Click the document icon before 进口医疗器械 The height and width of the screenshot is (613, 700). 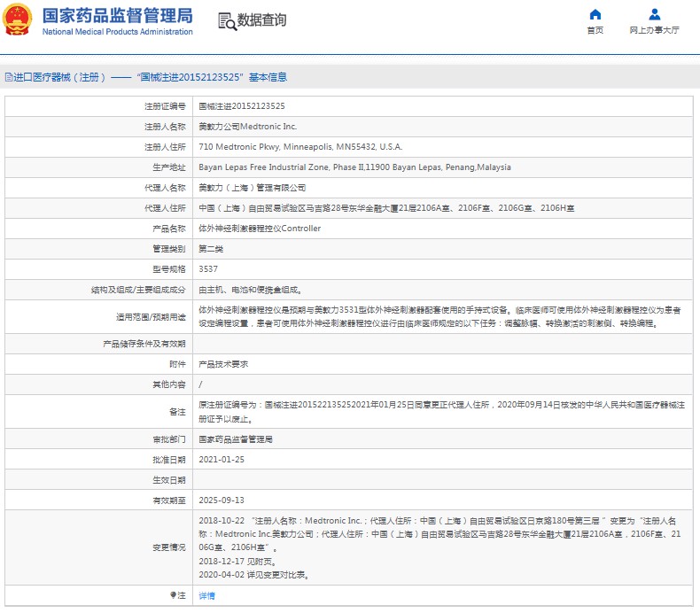(9, 77)
